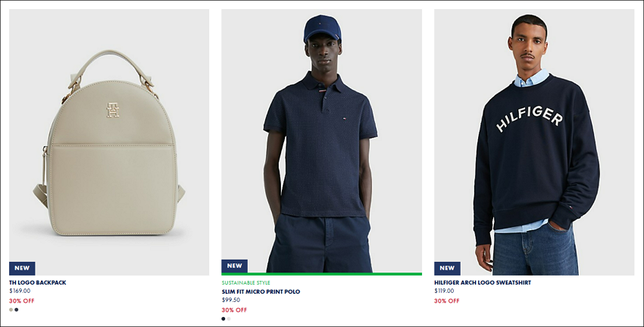Screen dimensions: 644x327
Task: Click 30% OFF under the sweatshirt
Action: click(x=447, y=301)
